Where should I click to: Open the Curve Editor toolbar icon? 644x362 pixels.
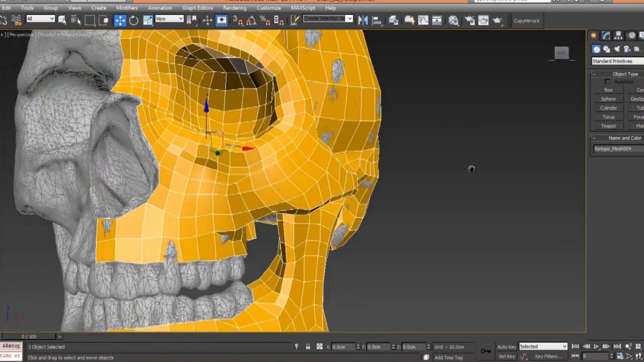(423, 20)
